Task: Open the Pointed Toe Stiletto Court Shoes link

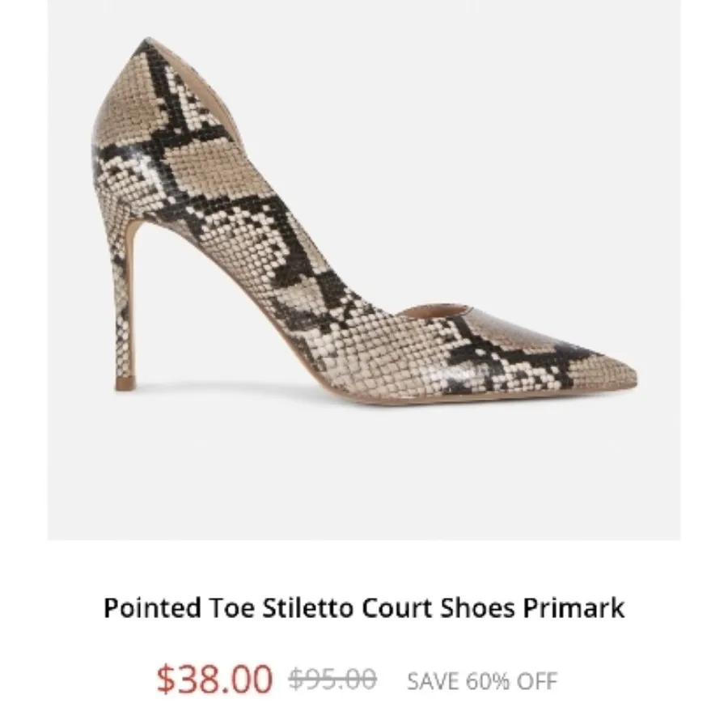Action: [364, 607]
